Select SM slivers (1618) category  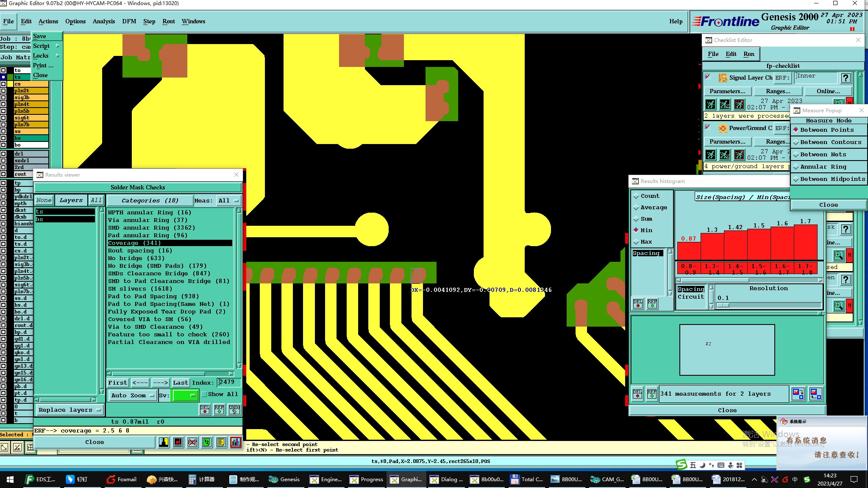coord(139,289)
